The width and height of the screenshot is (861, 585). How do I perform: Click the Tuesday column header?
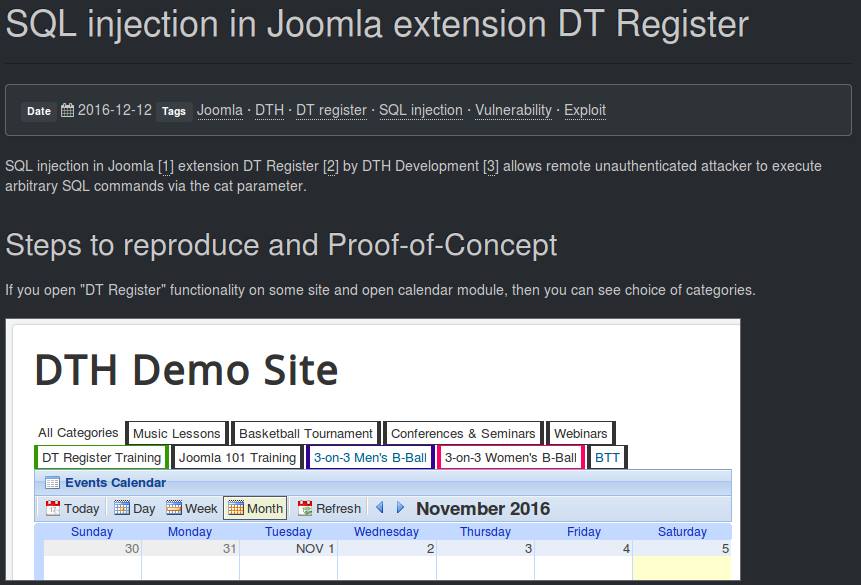pos(288,532)
